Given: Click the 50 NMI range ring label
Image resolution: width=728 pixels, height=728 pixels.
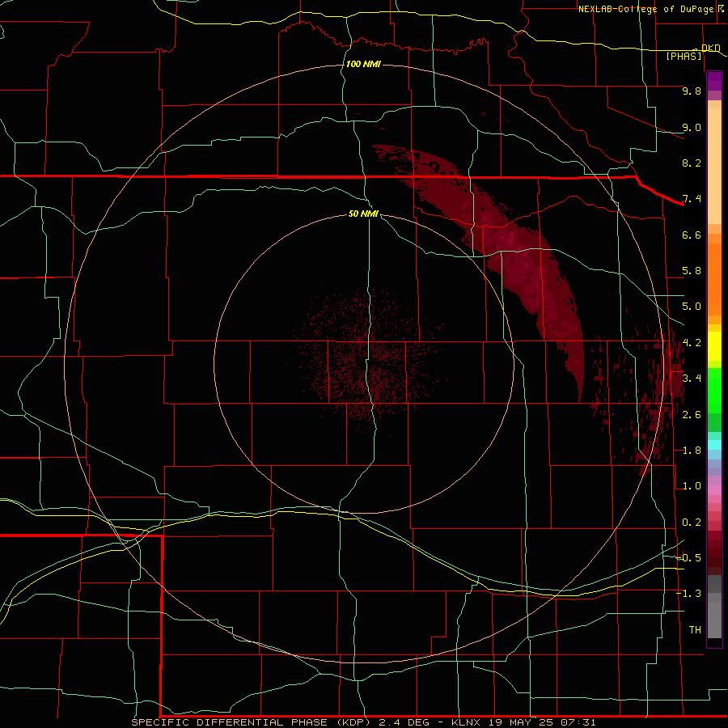Looking at the screenshot, I should pos(363,214).
